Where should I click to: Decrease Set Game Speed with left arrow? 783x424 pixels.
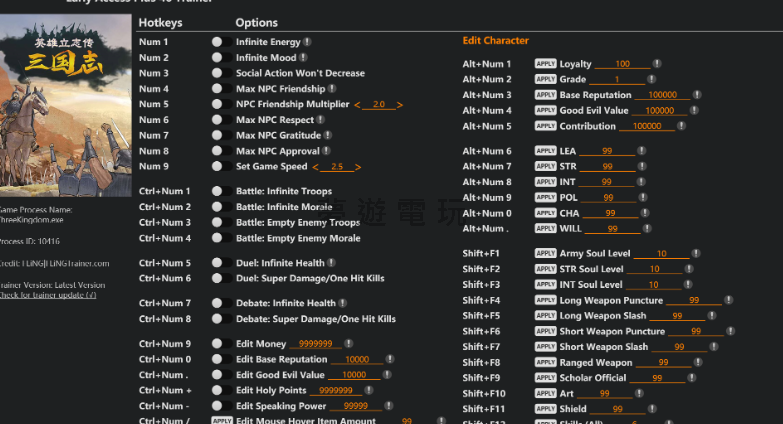point(316,167)
